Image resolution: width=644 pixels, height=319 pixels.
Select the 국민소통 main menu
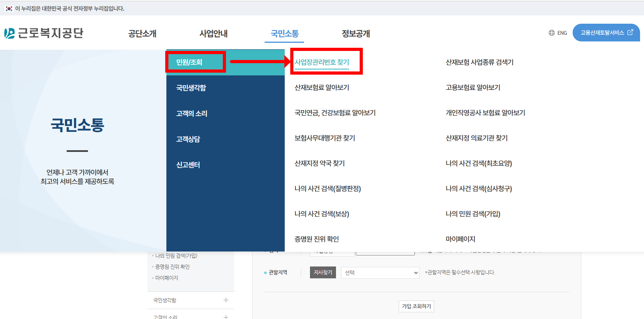tap(284, 34)
